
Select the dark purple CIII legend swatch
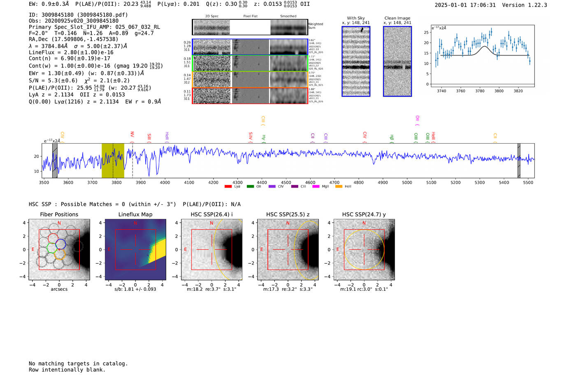point(295,186)
